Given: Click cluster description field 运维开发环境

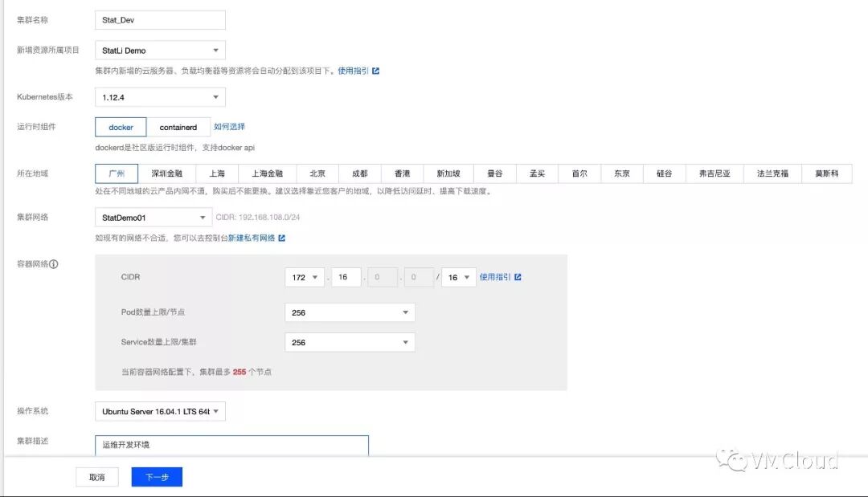Looking at the screenshot, I should (231, 445).
